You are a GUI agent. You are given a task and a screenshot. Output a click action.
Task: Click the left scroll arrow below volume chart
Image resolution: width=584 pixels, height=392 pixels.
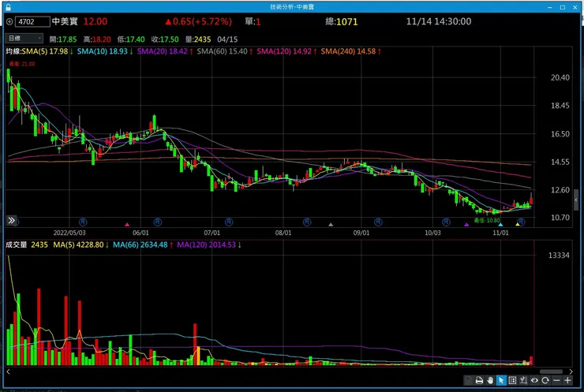(8, 371)
